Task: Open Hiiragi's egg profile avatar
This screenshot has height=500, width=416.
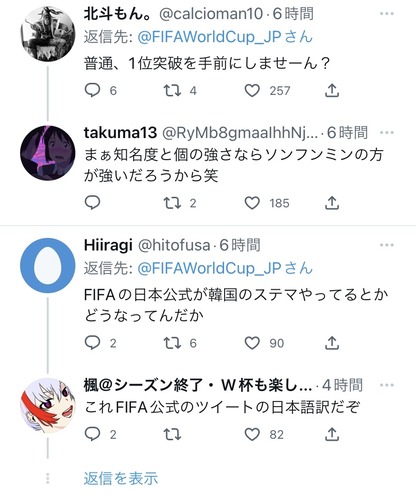Action: point(48,266)
